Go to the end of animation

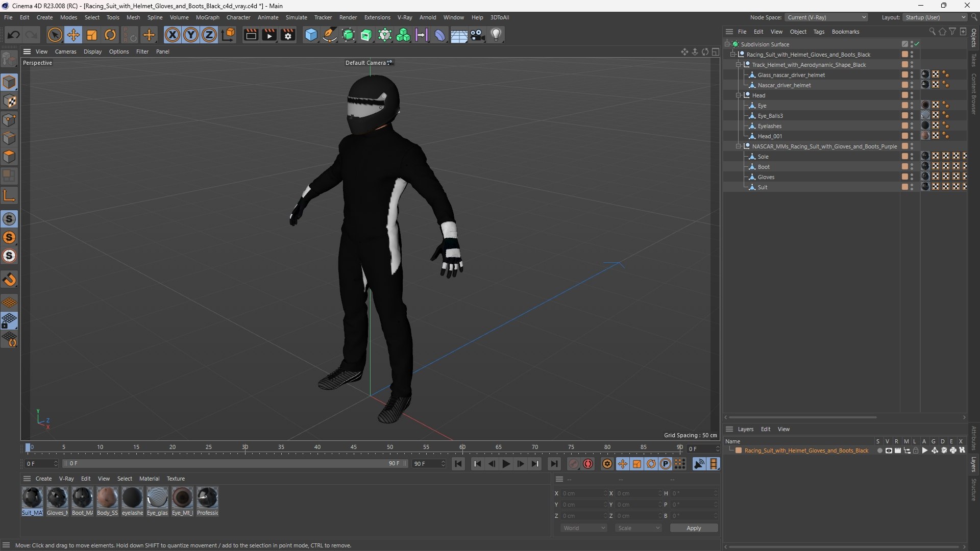tap(554, 464)
